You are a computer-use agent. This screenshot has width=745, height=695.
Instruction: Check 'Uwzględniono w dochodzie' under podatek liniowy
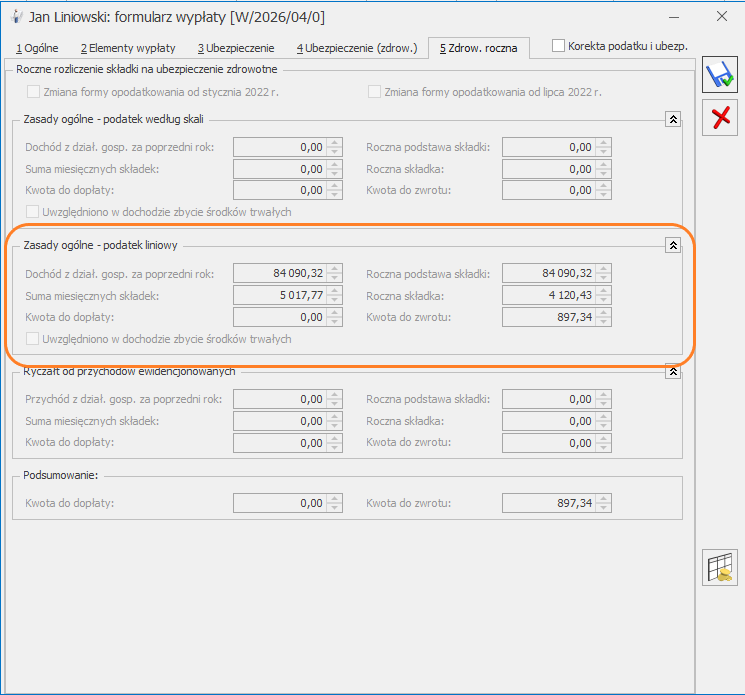[34, 339]
